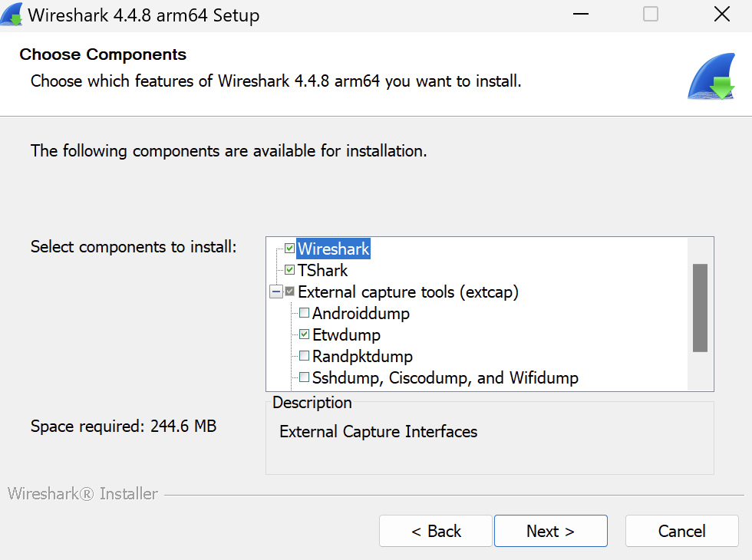
Task: Uncheck the TShark component checkbox
Action: (x=289, y=270)
